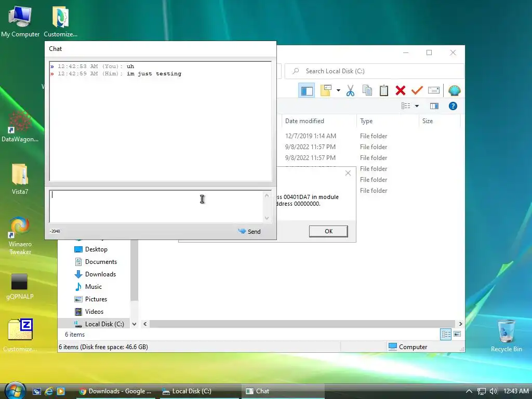Select the Recycle Bin desktop icon
532x399 pixels.
506,335
